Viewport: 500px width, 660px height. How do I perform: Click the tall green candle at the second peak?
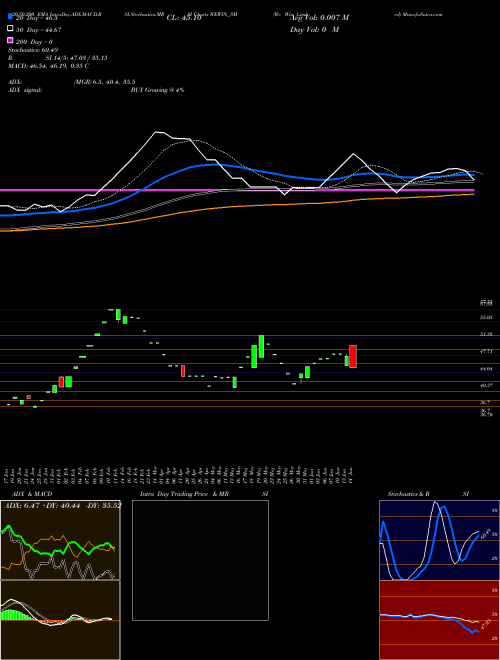pos(261,346)
